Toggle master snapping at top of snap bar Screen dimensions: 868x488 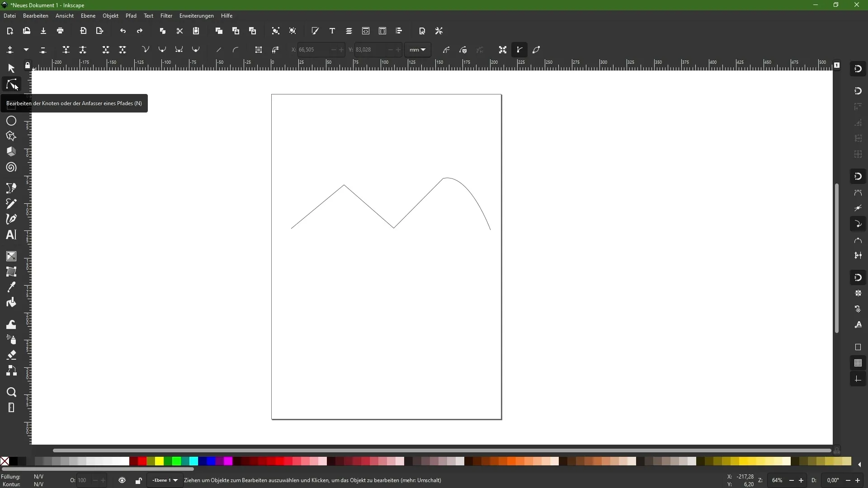click(x=858, y=69)
